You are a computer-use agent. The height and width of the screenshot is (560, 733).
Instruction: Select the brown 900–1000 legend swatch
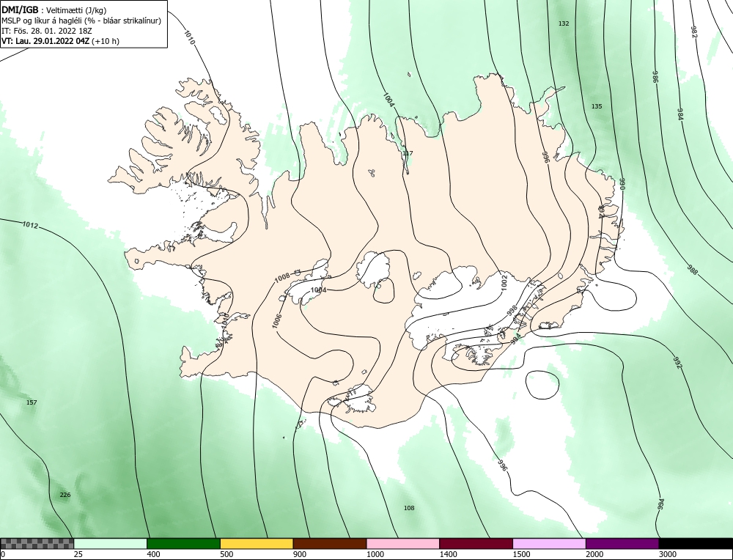point(330,543)
